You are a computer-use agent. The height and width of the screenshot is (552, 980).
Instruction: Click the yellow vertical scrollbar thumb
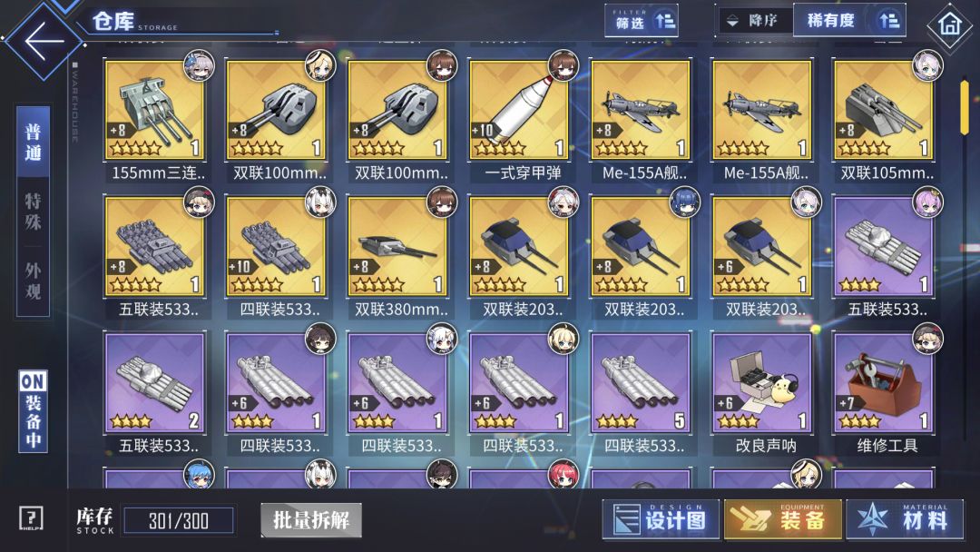pyautogui.click(x=965, y=105)
